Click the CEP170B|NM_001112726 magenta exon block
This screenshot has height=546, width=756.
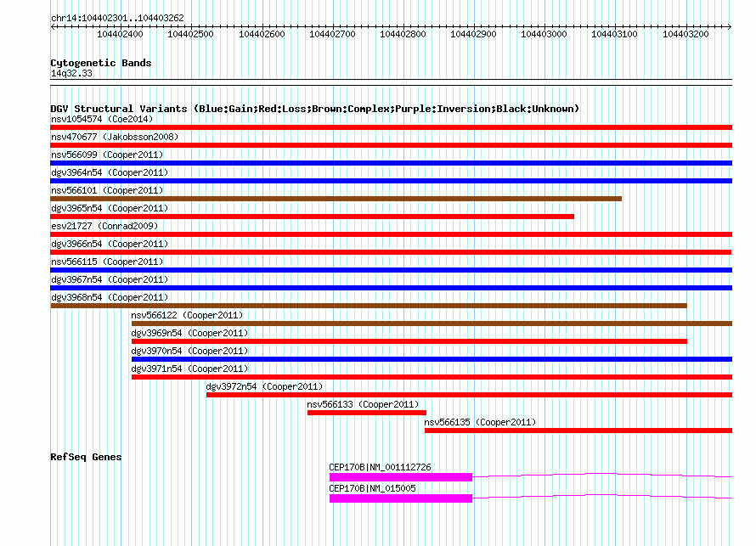(x=401, y=477)
